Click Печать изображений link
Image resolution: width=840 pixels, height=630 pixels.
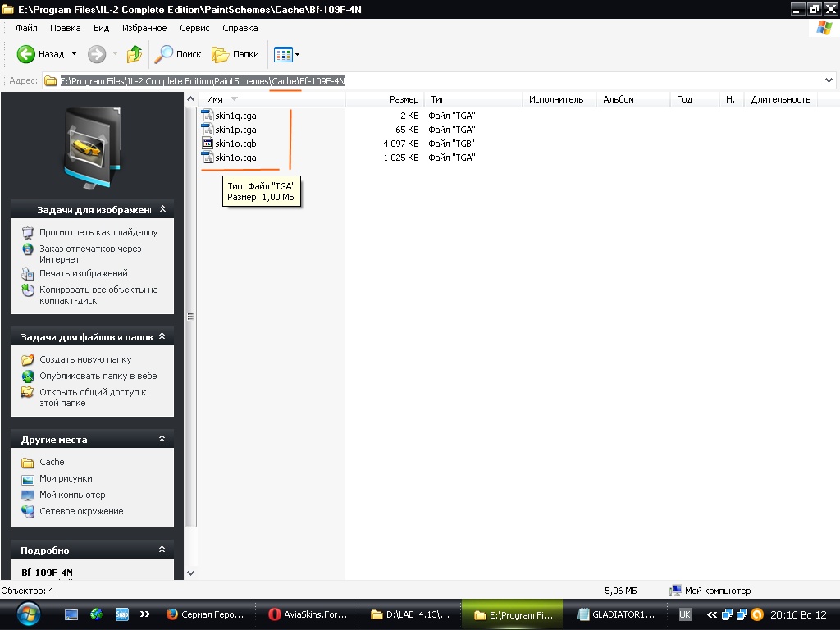(x=84, y=273)
